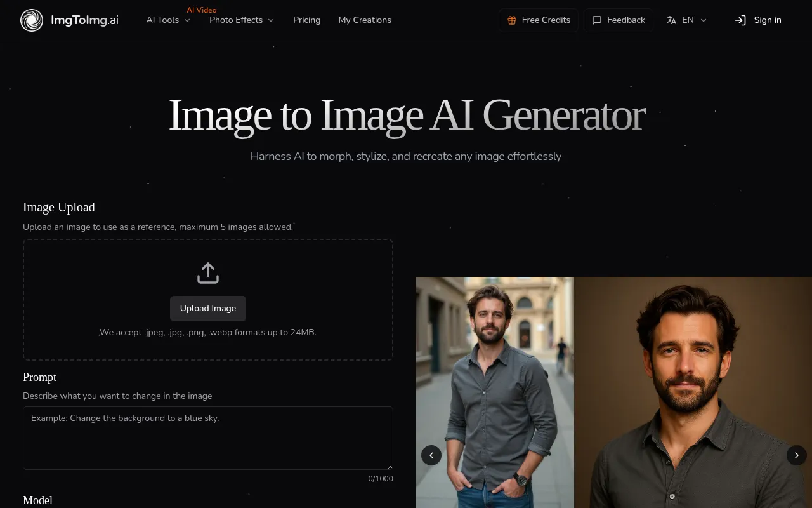Go to My Creations
This screenshot has height=508, width=812.
[x=365, y=20]
